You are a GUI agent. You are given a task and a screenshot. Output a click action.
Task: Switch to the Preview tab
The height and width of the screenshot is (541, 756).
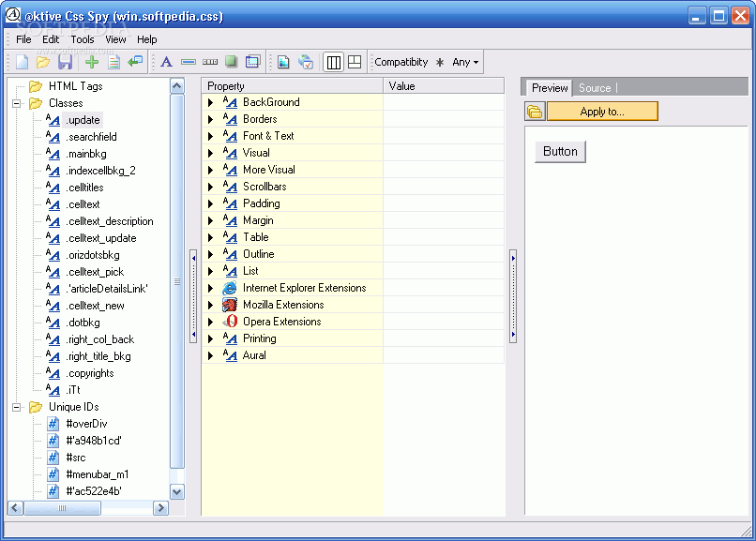pyautogui.click(x=549, y=88)
